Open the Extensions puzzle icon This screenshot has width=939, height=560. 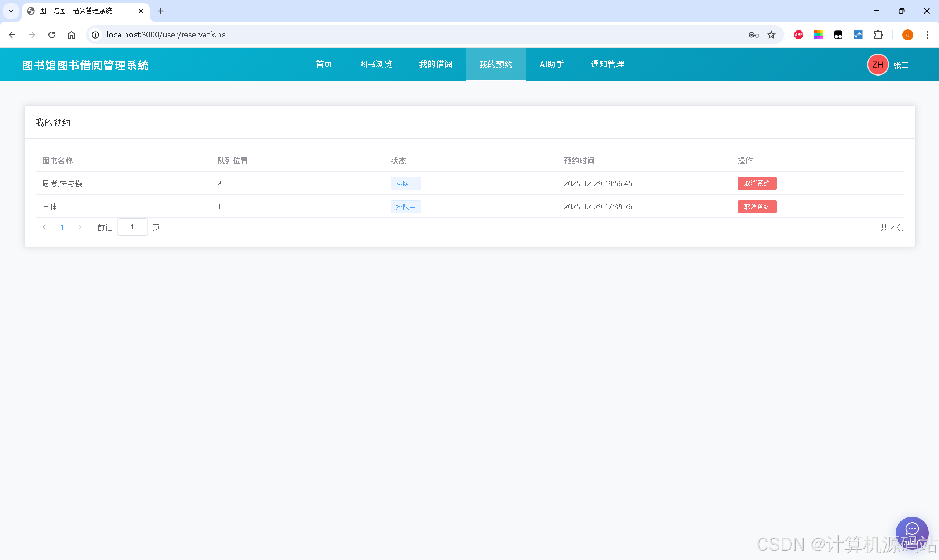pos(878,35)
